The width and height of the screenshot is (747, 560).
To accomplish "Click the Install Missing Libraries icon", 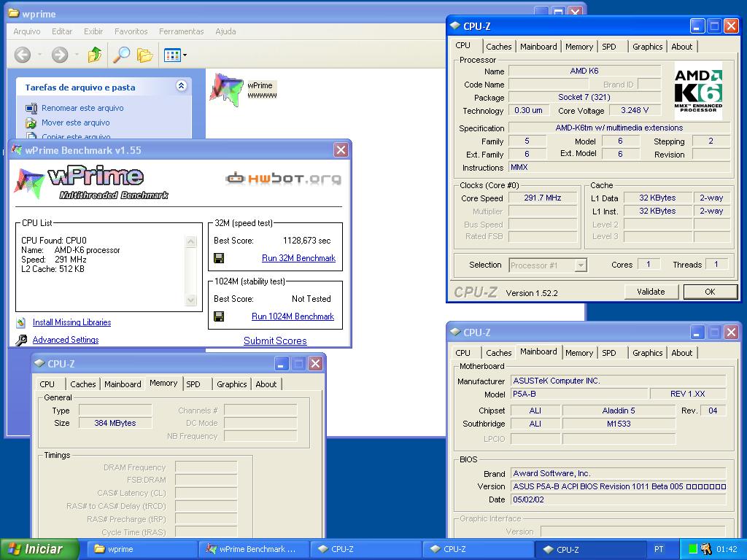I will pyautogui.click(x=21, y=322).
